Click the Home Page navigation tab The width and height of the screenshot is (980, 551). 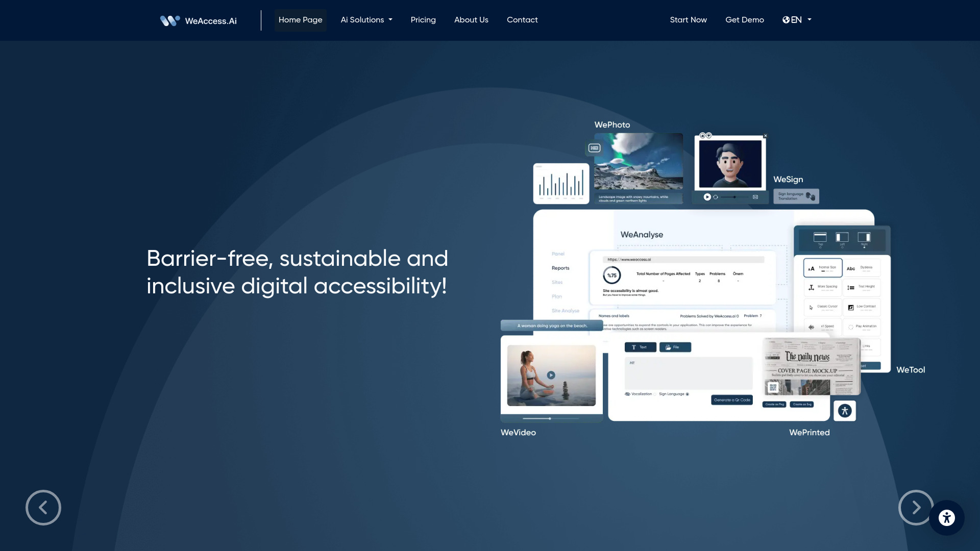[x=300, y=20]
